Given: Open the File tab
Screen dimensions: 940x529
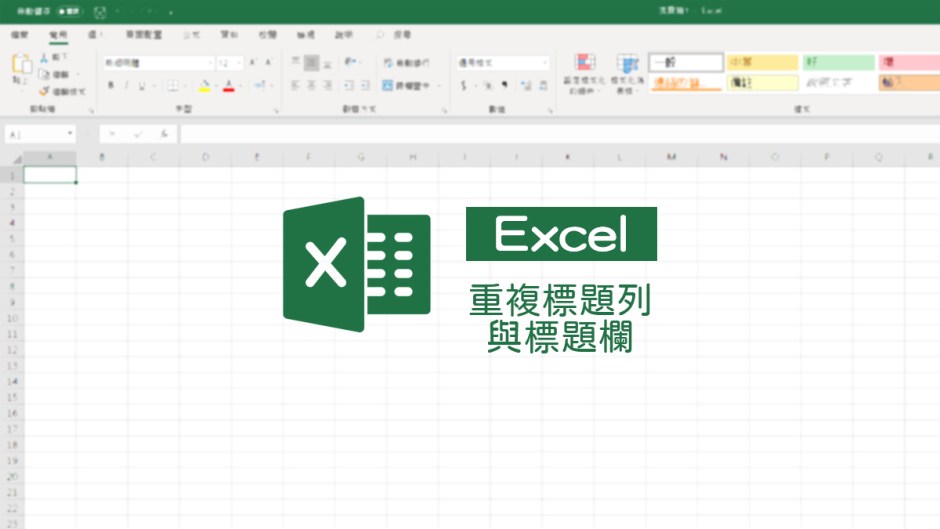Looking at the screenshot, I should (19, 34).
